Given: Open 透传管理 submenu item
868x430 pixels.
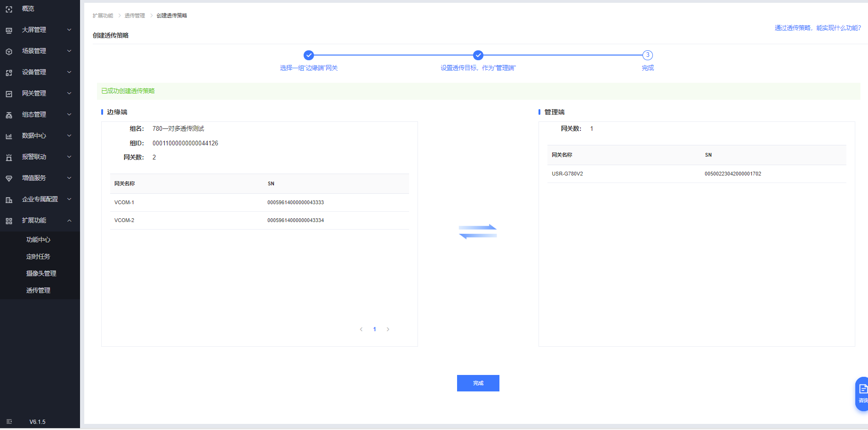Looking at the screenshot, I should click(38, 290).
